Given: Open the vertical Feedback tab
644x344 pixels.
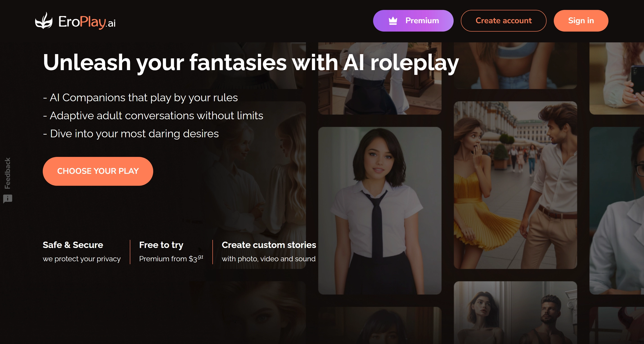Looking at the screenshot, I should pos(7,173).
